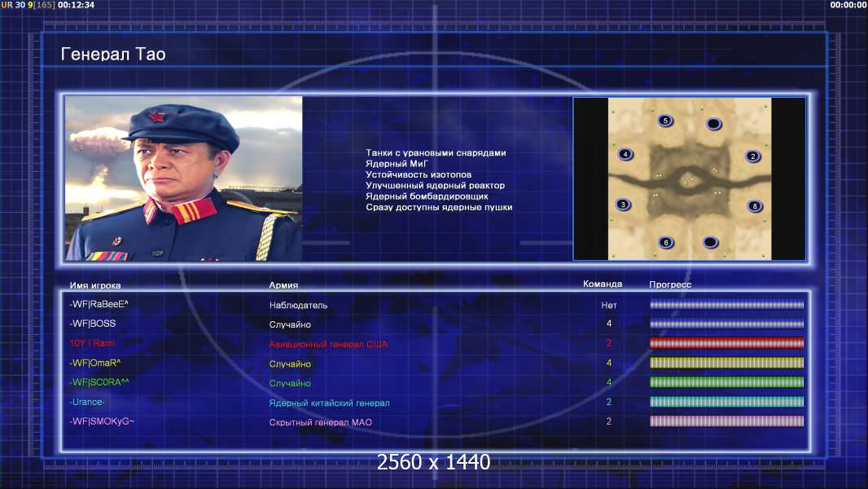Image resolution: width=868 pixels, height=489 pixels.
Task: Select green player name -WF|SC0RA^^
Action: click(99, 382)
